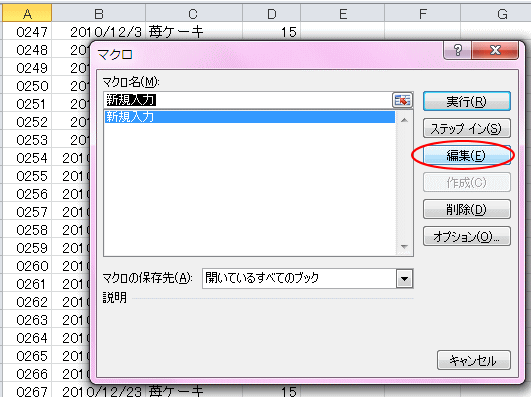Screen dimensions: 531x397
Task: Click cell containing 0255
Action: point(27,176)
